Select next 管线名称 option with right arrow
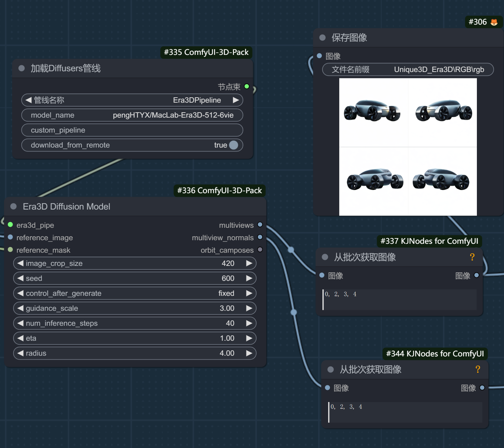 (236, 100)
